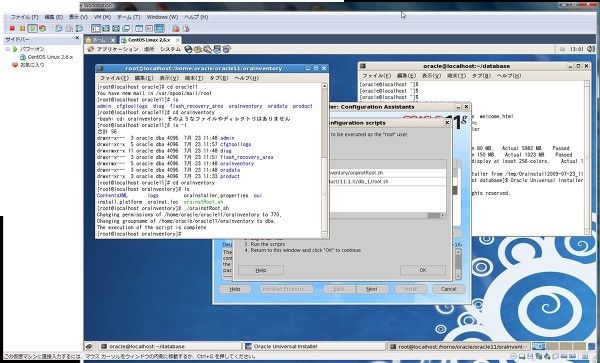Click Next button in Oracle installer
This screenshot has height=363, width=600.
coord(372,289)
